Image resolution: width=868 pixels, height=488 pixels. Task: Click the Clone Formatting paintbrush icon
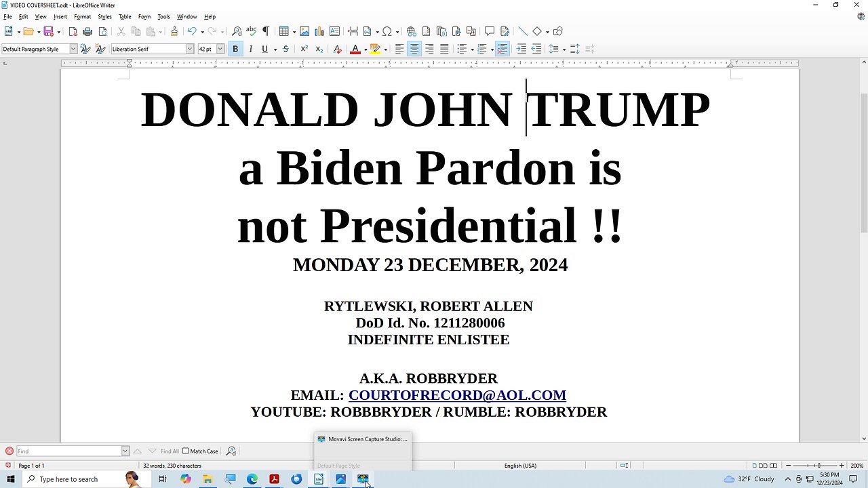(x=174, y=31)
